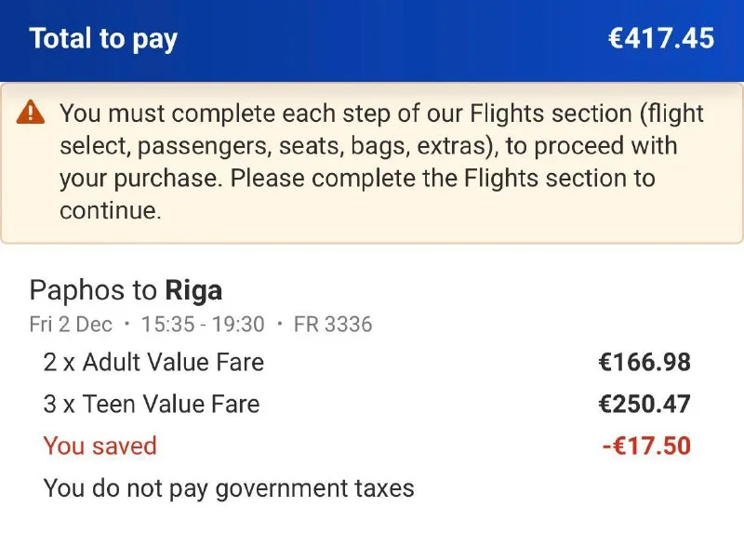Tap the €250.47 teen fare price
The height and width of the screenshot is (560, 744).
(644, 405)
